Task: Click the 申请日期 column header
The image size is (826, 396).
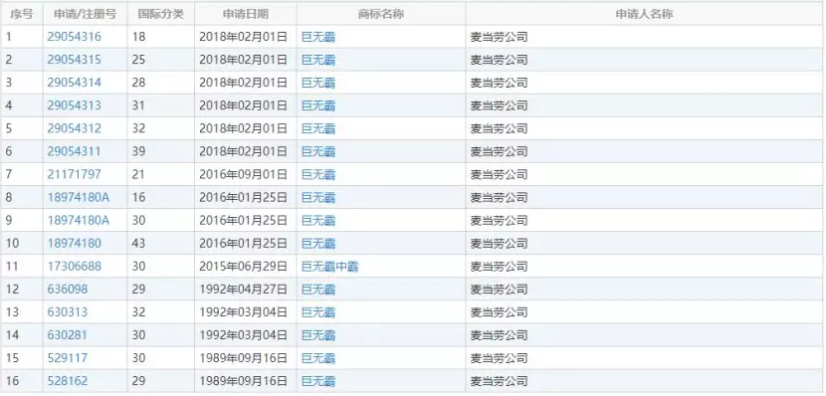Action: 245,14
